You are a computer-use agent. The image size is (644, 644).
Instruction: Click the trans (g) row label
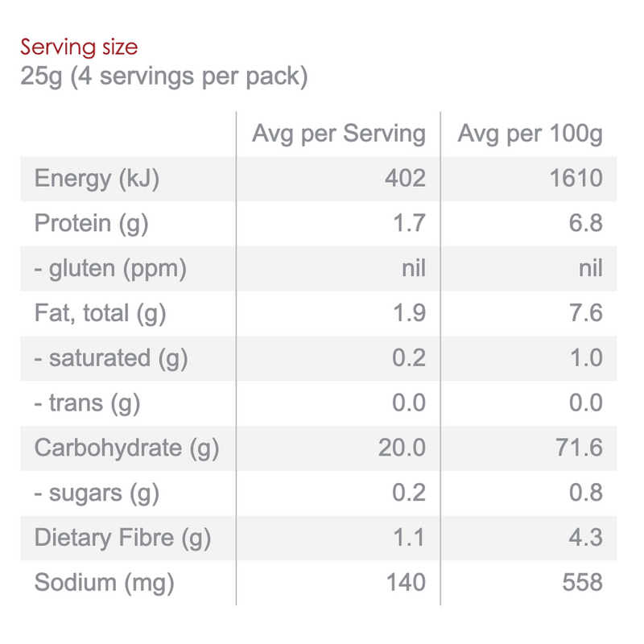click(87, 403)
